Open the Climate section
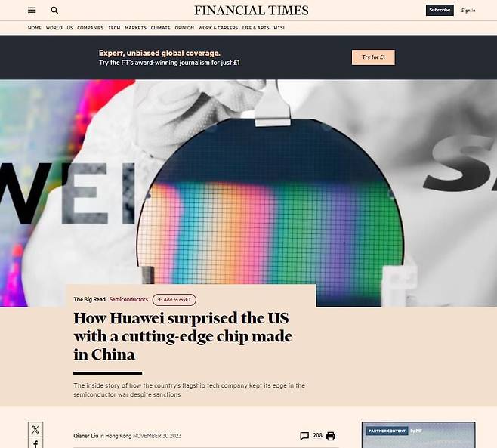The width and height of the screenshot is (497, 448). click(161, 28)
